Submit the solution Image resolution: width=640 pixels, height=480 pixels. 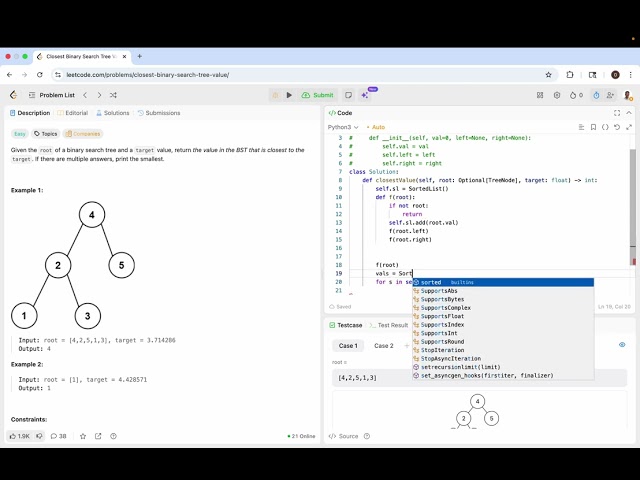318,95
